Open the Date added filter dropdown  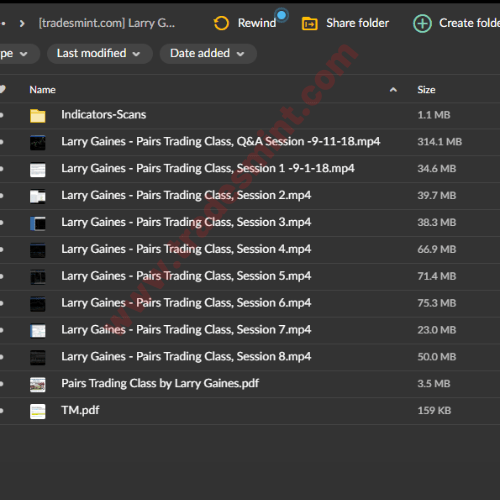[208, 54]
